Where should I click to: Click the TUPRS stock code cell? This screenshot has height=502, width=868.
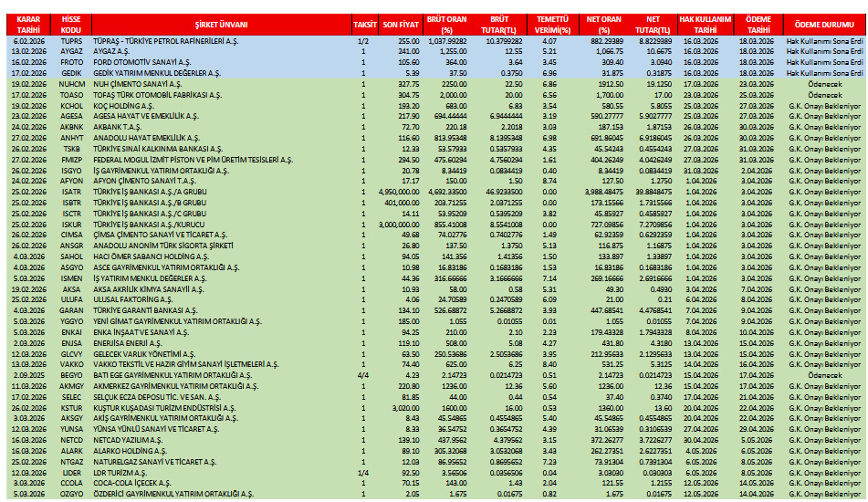pos(70,42)
